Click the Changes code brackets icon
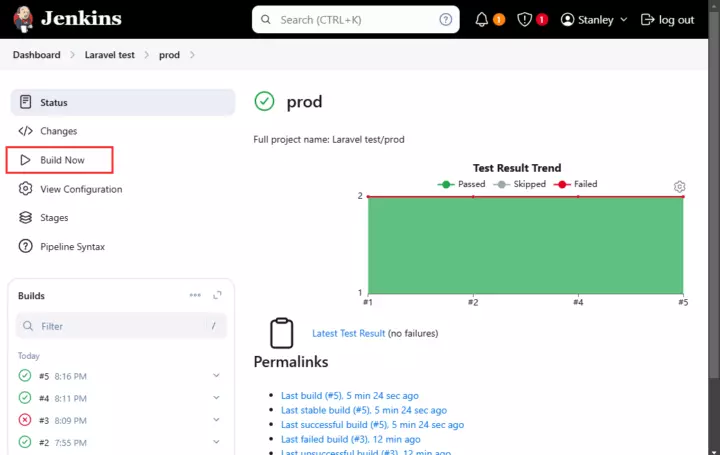Viewport: 720px width, 455px height. click(26, 131)
